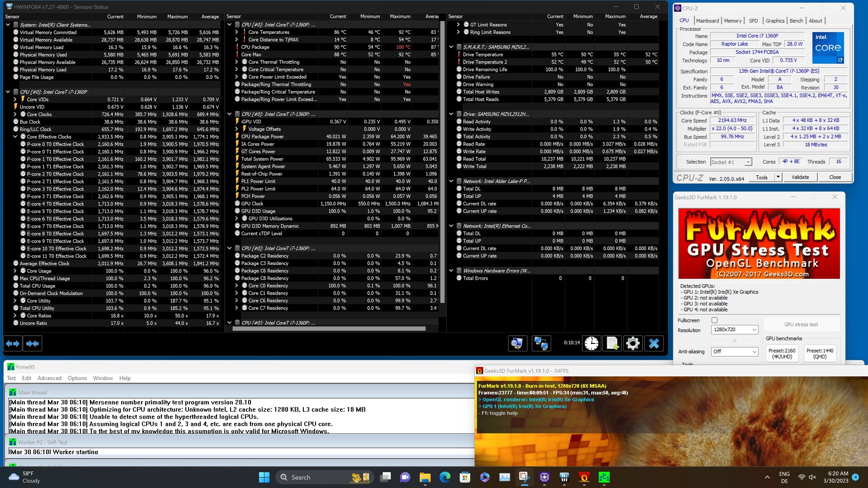The image size is (868, 488).
Task: Expand the Core VIDs sensor group
Action: (15, 99)
